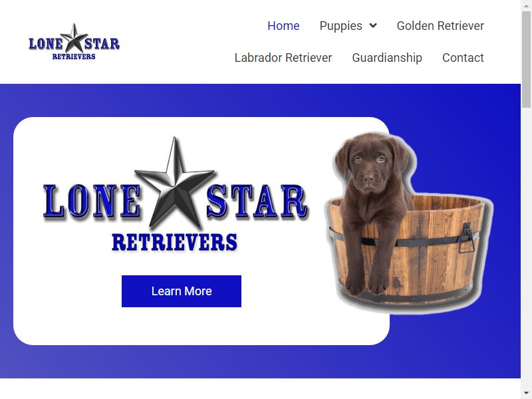Click the scrollbar up arrow
The height and width of the screenshot is (399, 532).
526,5
